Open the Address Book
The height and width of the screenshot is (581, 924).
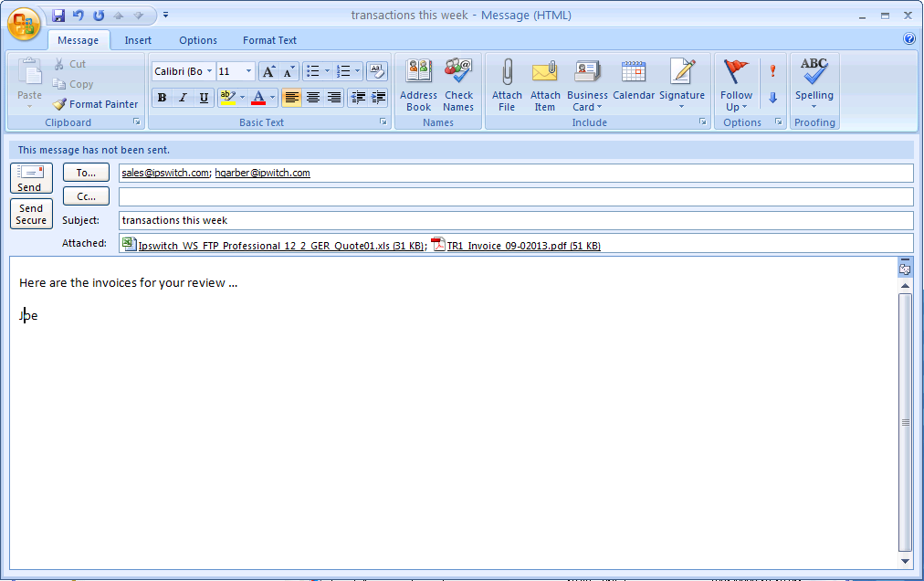(418, 82)
